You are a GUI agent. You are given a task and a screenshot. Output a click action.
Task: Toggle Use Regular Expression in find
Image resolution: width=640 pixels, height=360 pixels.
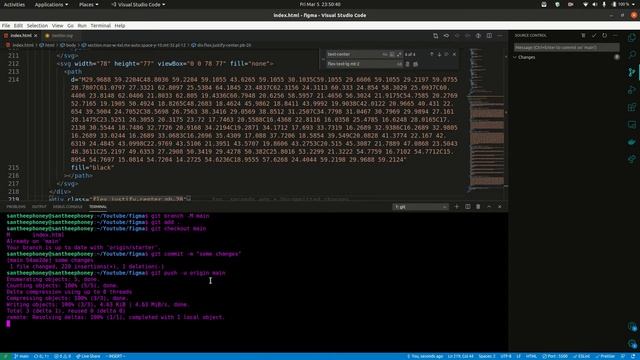coord(399,54)
